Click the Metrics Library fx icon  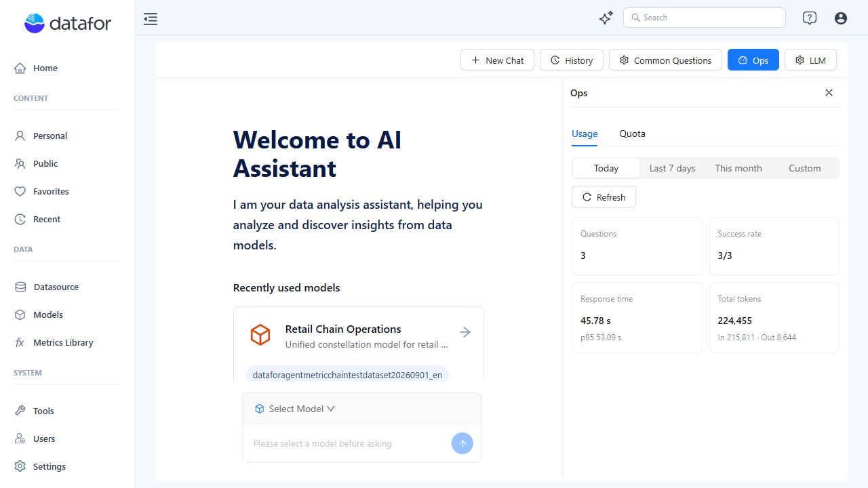pos(20,342)
